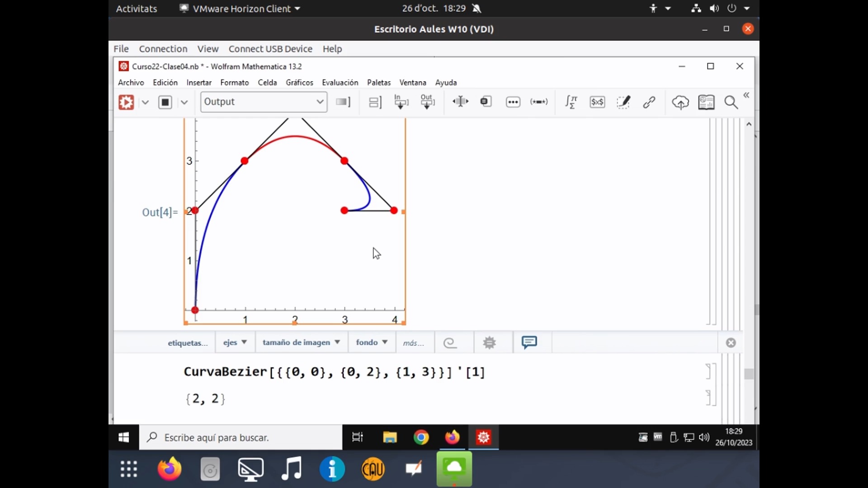Open Chrome from Windows taskbar
This screenshot has height=488, width=868.
(421, 437)
